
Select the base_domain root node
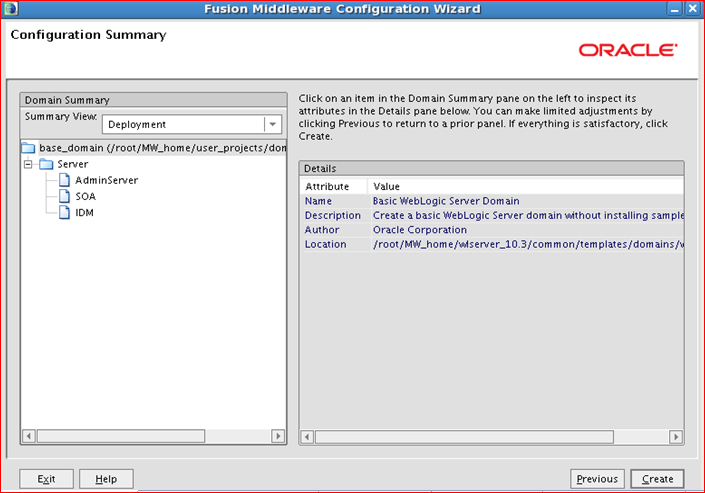click(162, 148)
